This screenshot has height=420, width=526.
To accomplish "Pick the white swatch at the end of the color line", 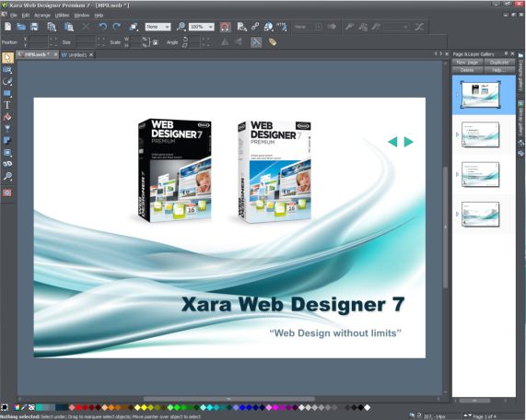I will (x=367, y=408).
